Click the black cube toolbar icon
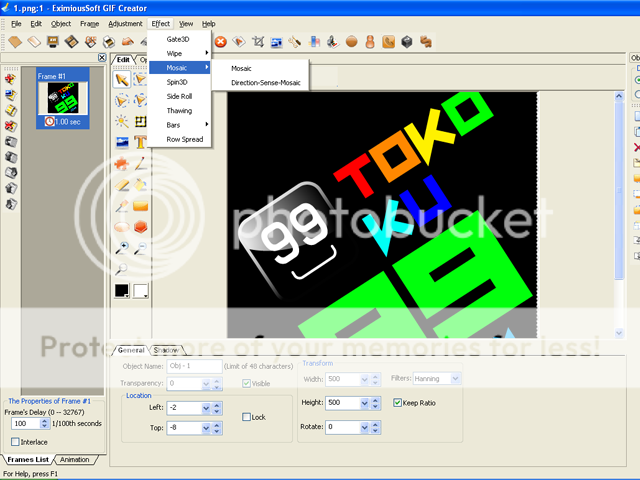Viewport: 640px width, 480px height. (407, 42)
